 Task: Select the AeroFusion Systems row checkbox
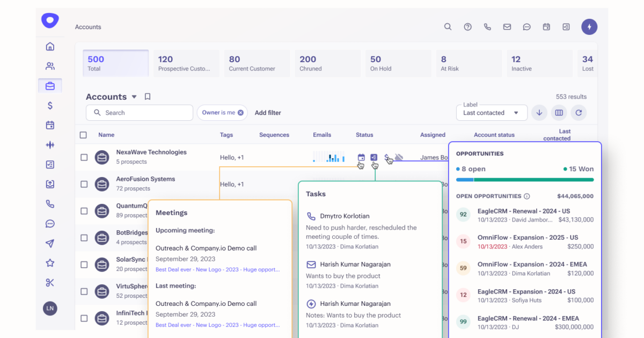coord(84,184)
